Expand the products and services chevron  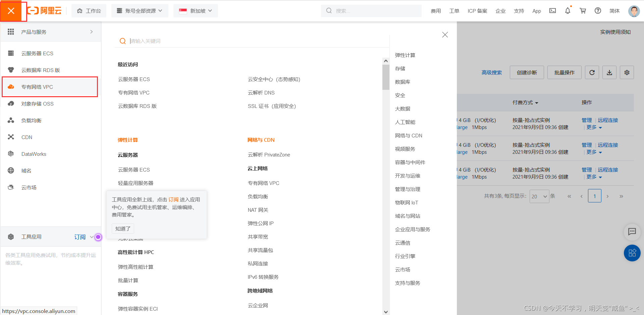pos(92,32)
